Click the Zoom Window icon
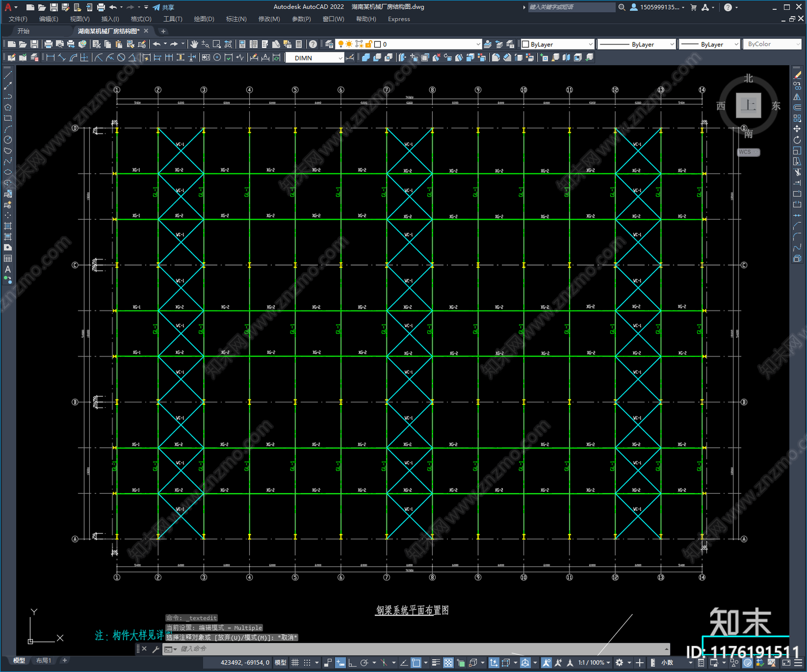 coord(217,44)
